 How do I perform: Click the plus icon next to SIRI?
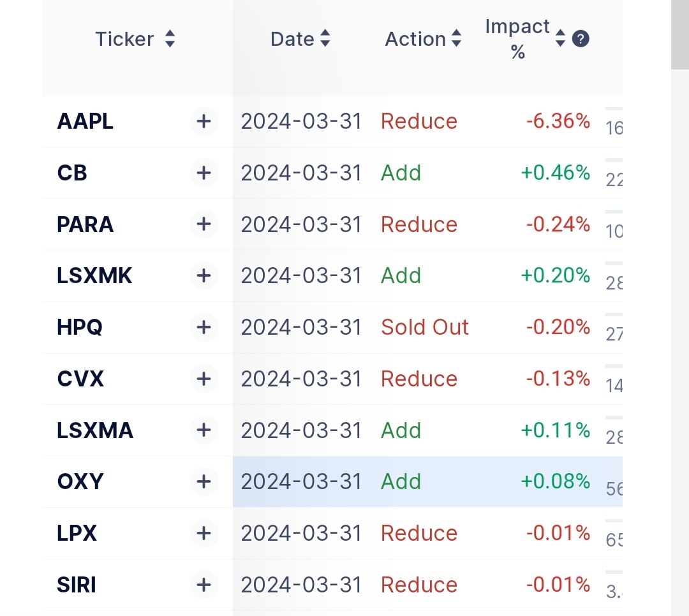[204, 585]
